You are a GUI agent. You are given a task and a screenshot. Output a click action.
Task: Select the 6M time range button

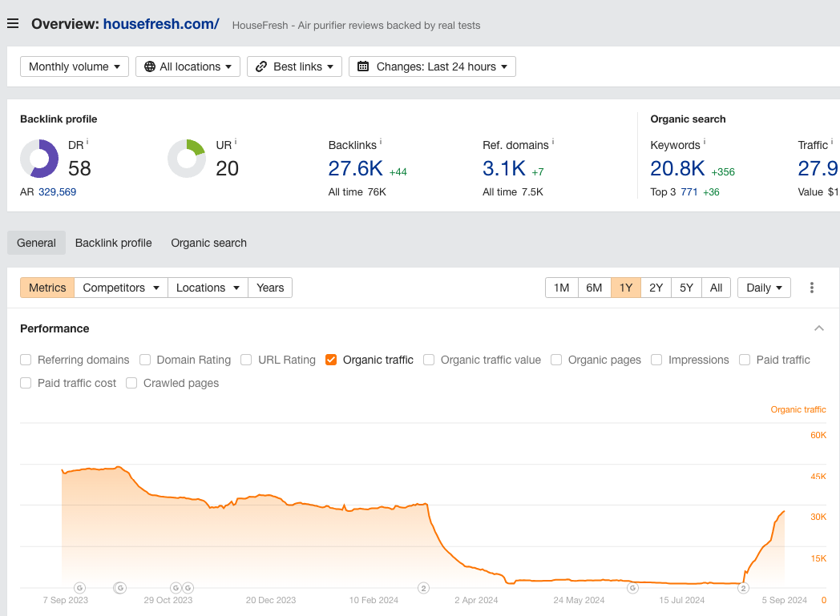coord(594,288)
